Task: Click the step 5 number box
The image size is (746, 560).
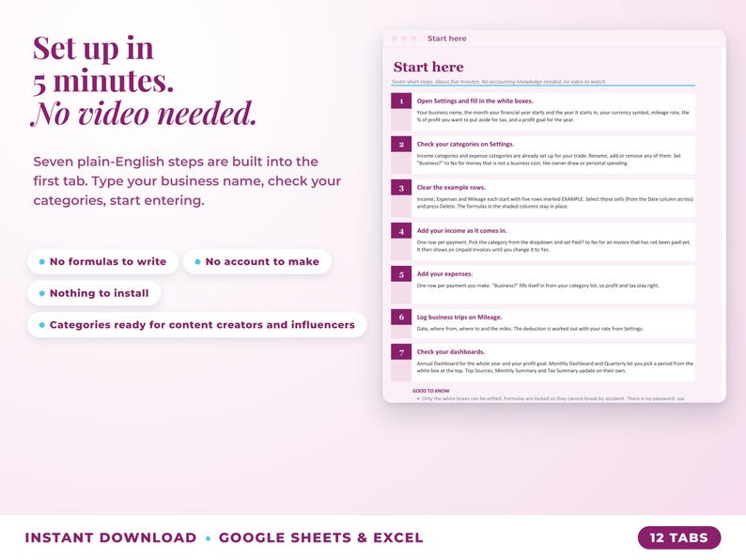Action: (x=401, y=274)
